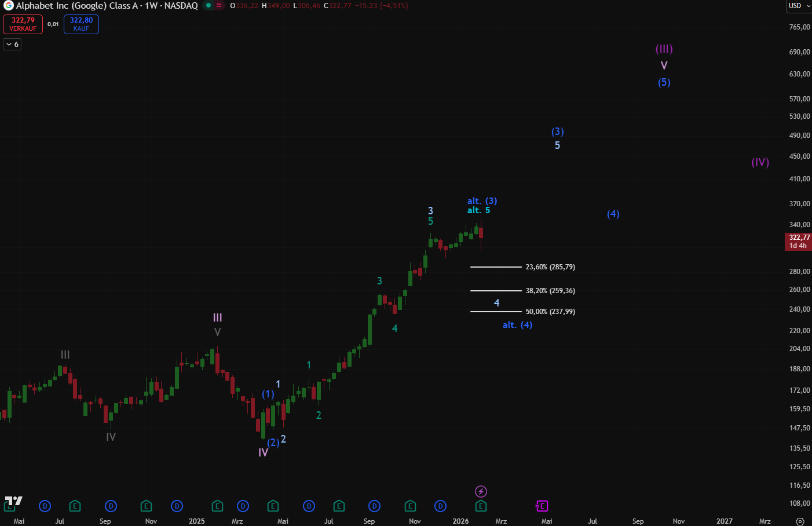Expand the collapsed indicator legend showing 6
Viewport: 812px width, 526px height.
click(12, 45)
